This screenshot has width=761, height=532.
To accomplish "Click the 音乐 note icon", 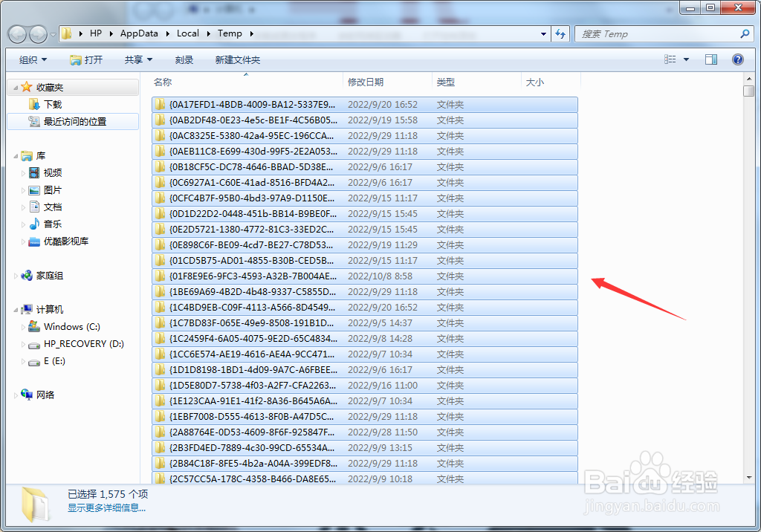I will point(34,224).
